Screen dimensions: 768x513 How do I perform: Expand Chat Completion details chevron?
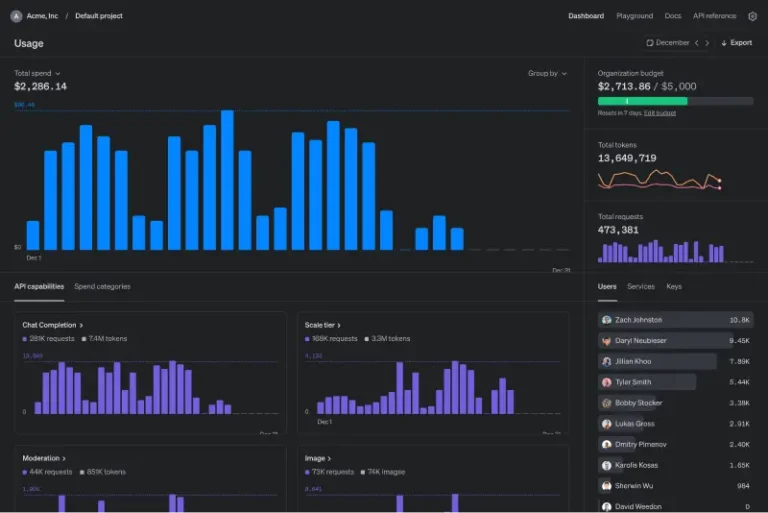[81, 325]
